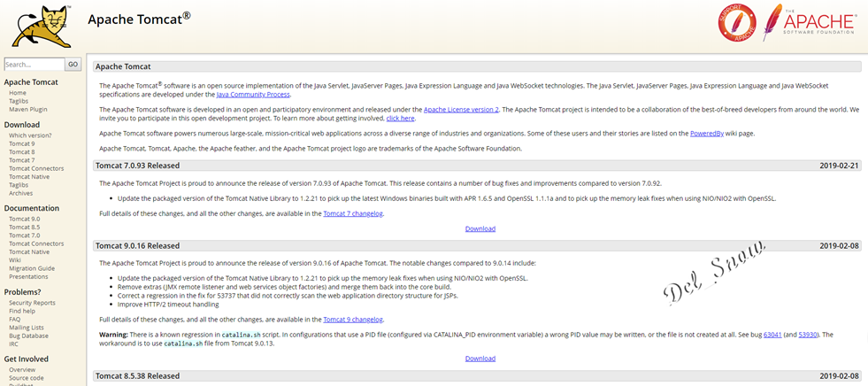Click the 'Improve HTTP/2 timeout handling' bullet
The image size is (868, 386).
[168, 305]
